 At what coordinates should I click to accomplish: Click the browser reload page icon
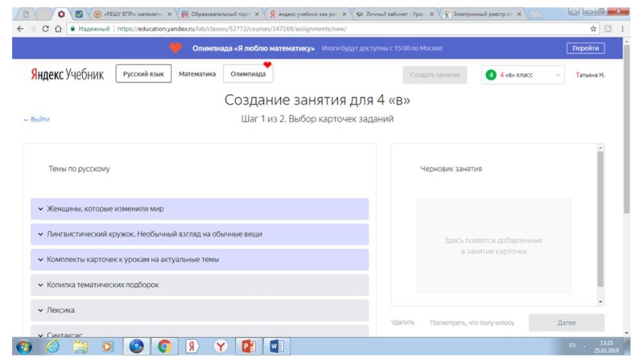point(45,28)
